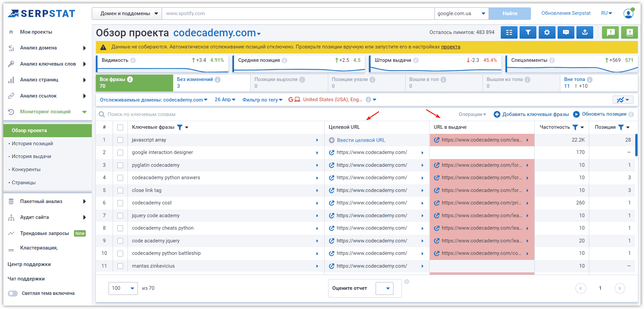The height and width of the screenshot is (309, 644).
Task: Click the info icon next to Без изменений
Action: click(218, 80)
